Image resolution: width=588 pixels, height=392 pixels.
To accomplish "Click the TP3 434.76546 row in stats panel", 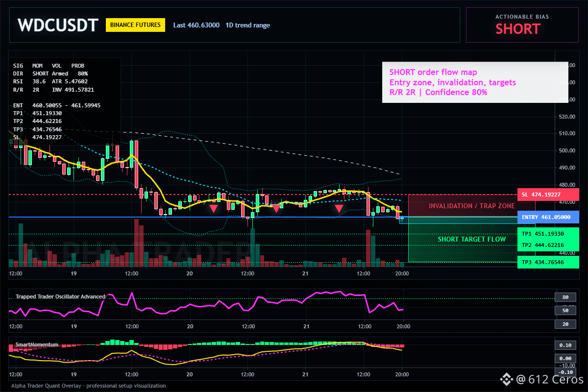I will pyautogui.click(x=37, y=129).
